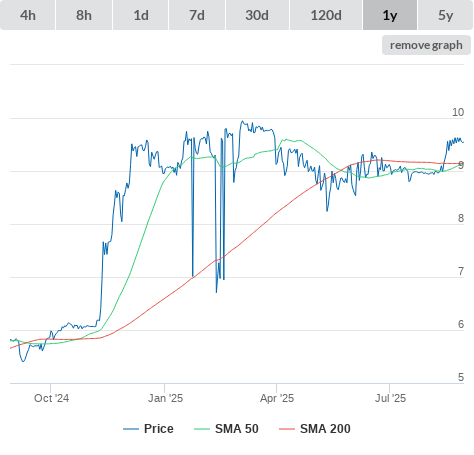Image resolution: width=474 pixels, height=455 pixels.
Task: Click the Oct '24 axis label
Action: 51,398
